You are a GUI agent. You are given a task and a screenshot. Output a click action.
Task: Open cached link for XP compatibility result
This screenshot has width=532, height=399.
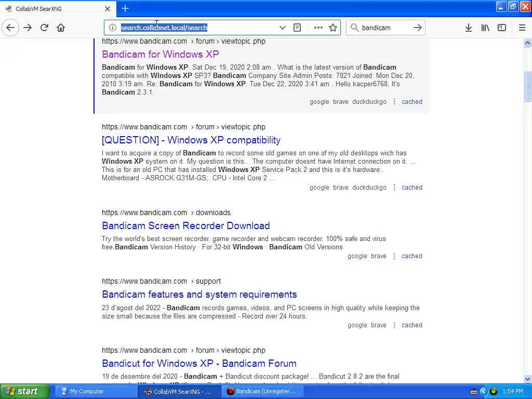point(412,188)
